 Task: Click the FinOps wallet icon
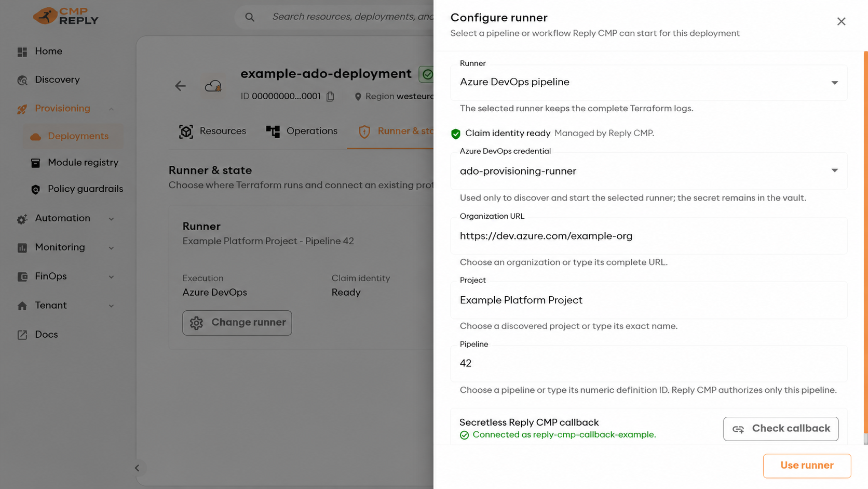[22, 277]
